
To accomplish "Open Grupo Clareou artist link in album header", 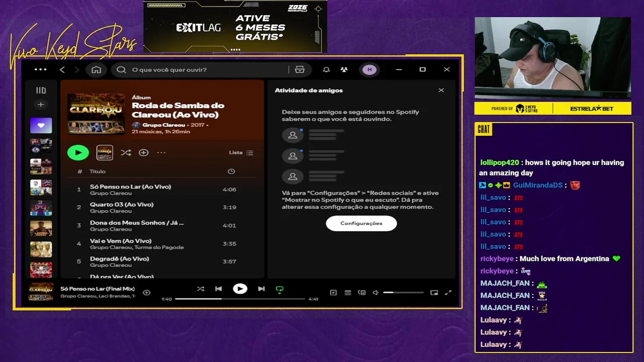I will pos(164,125).
